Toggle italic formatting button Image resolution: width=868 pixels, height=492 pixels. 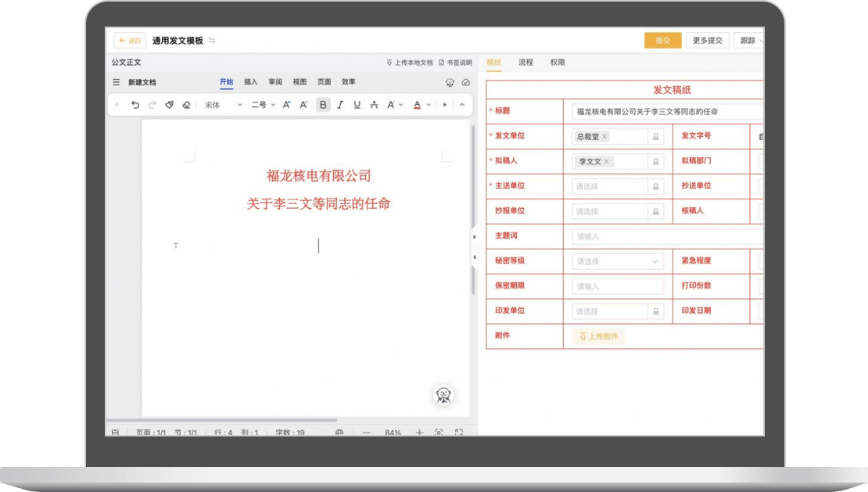[340, 105]
